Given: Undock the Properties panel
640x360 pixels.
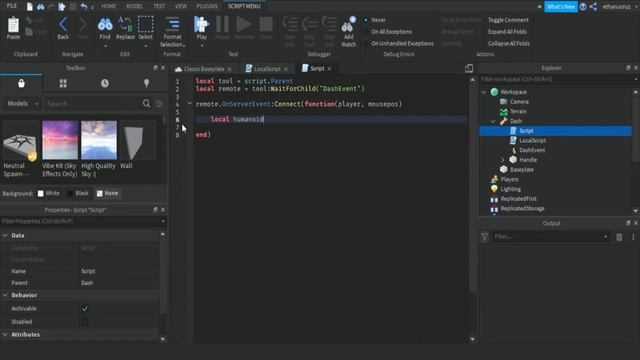Looking at the screenshot, I should 155,209.
